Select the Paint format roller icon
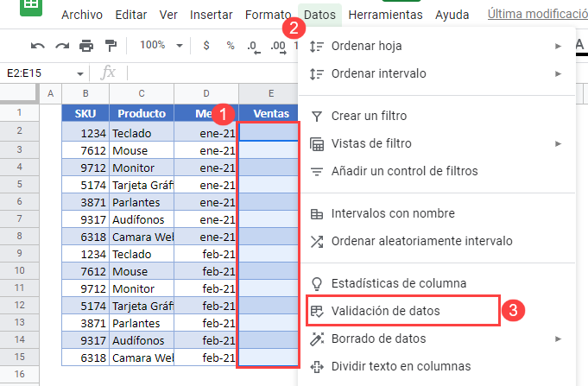This screenshot has width=588, height=386. point(111,46)
